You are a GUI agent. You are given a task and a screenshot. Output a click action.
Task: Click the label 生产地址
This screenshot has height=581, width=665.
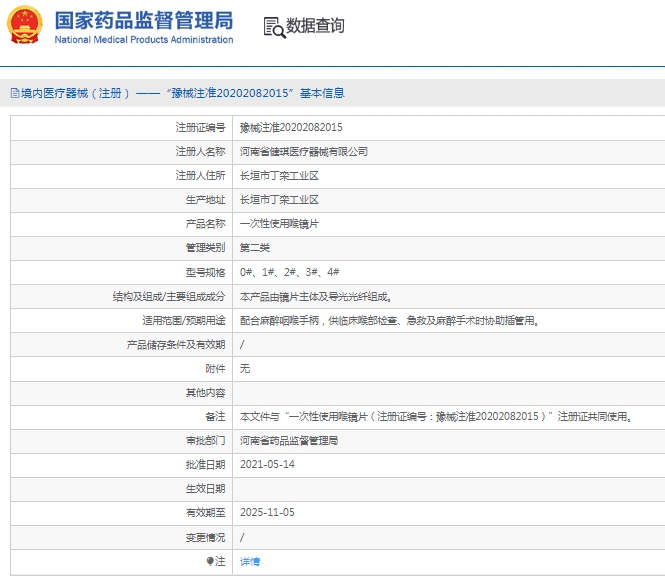pyautogui.click(x=206, y=200)
